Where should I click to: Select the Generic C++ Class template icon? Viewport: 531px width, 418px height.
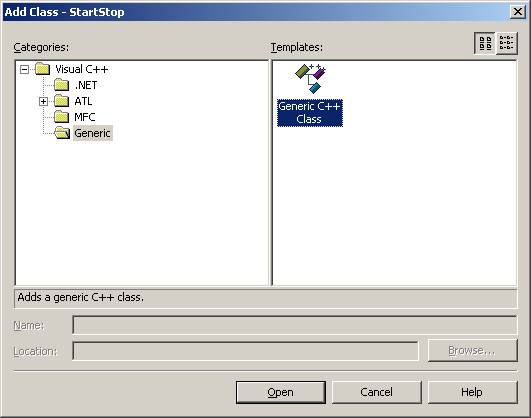tap(310, 79)
